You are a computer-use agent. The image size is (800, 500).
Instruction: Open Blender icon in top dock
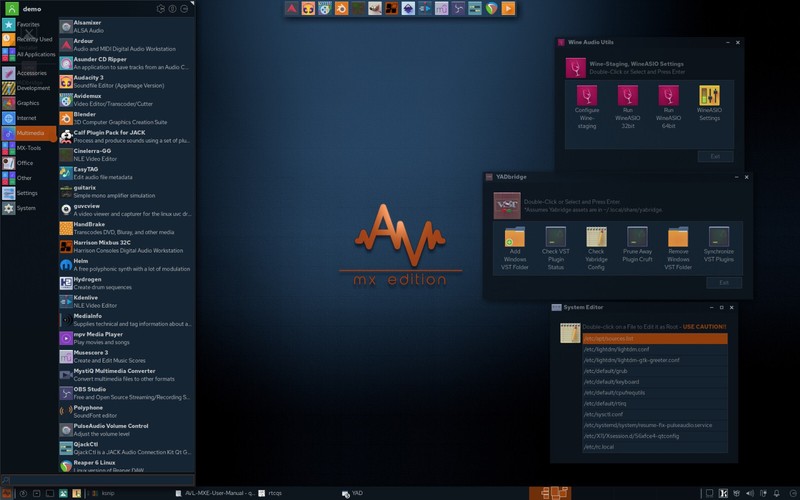click(341, 8)
